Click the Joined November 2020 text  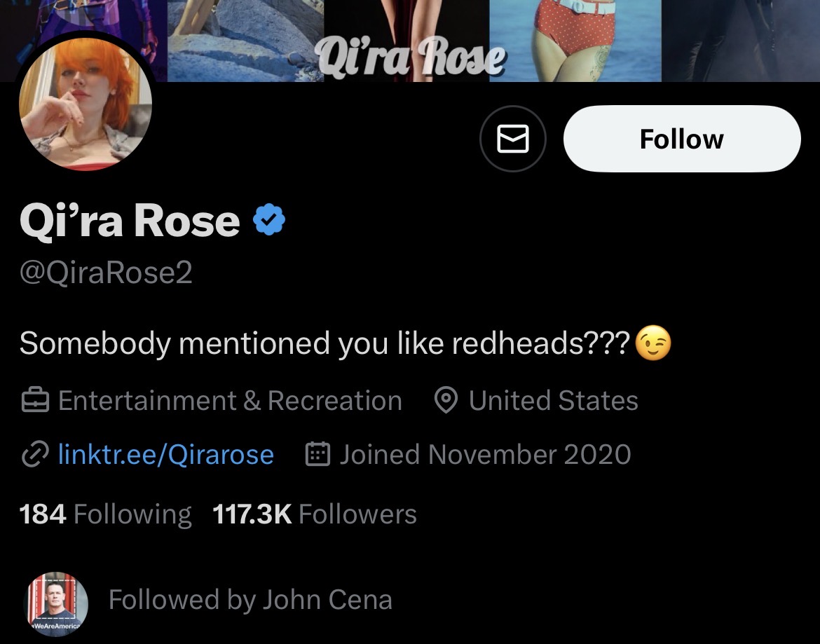coord(485,455)
